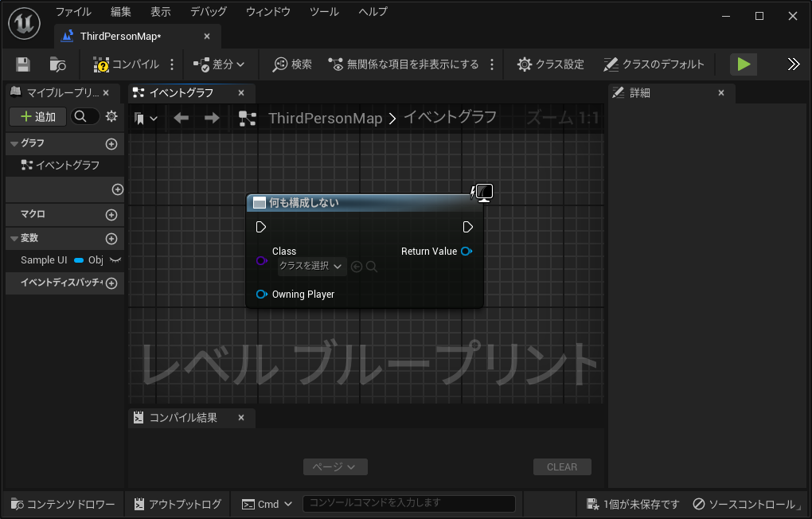Add a new macro in マクロ section
The height and width of the screenshot is (519, 812).
pos(111,215)
